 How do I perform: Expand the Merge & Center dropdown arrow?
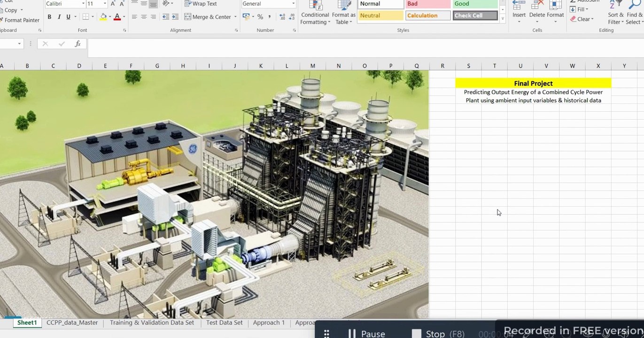(235, 17)
